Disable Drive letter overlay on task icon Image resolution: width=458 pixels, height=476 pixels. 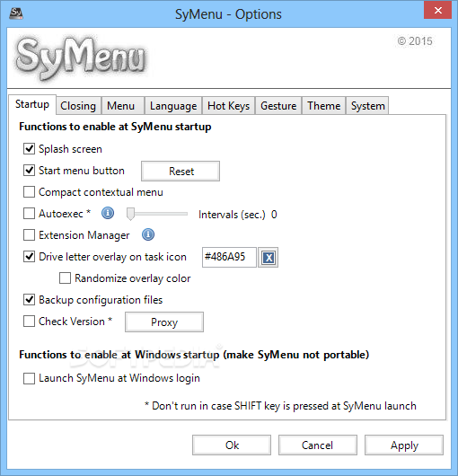click(29, 257)
